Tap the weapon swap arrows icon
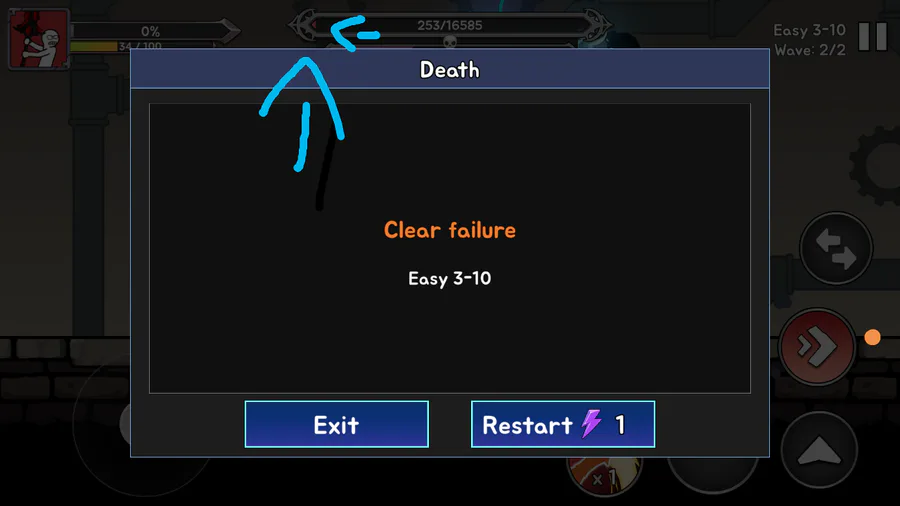The height and width of the screenshot is (506, 900). 836,248
